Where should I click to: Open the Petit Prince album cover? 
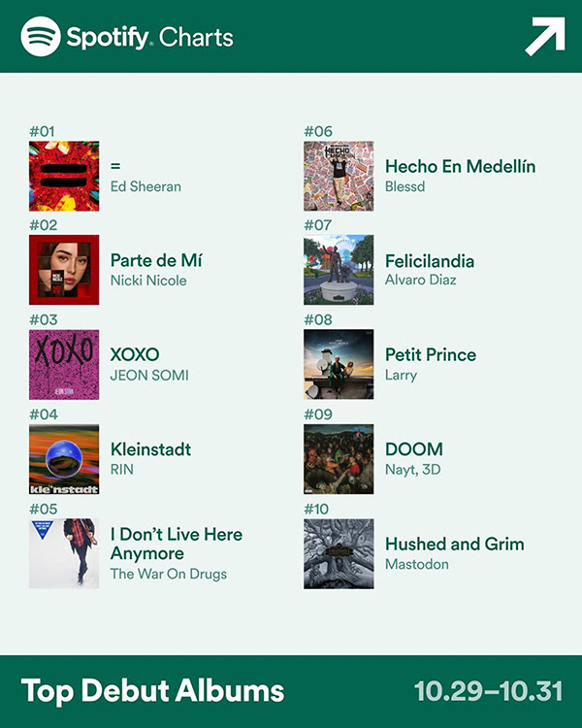coord(339,365)
